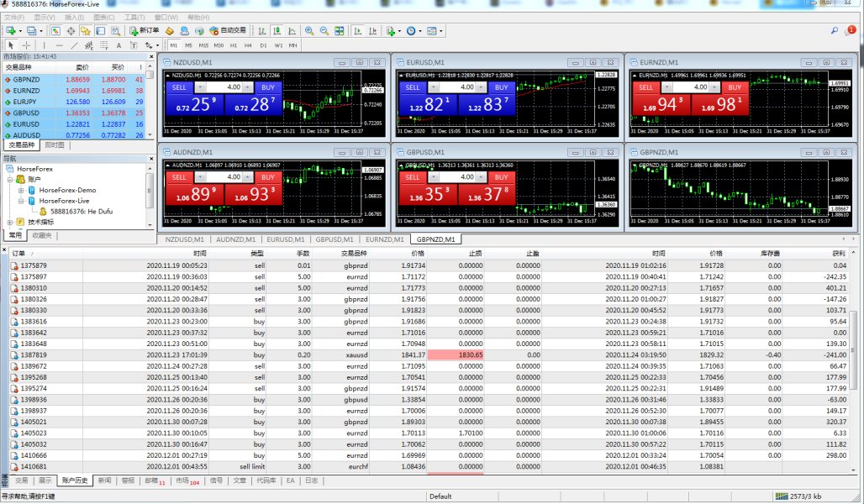Click the zoom out magnifier icon
Viewport: 864px width, 504px height.
tap(324, 31)
